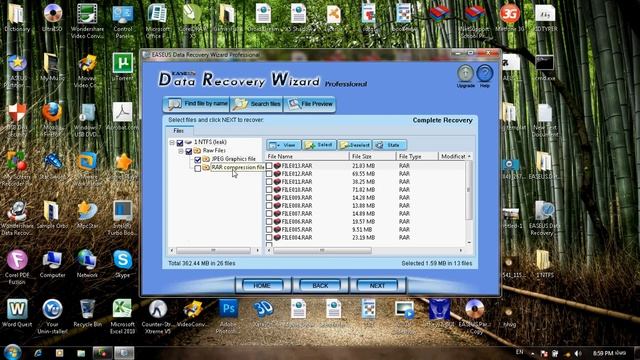640x360 pixels.
Task: Uncheck the 1 NTFS (leak) checkbox
Action: (180, 142)
